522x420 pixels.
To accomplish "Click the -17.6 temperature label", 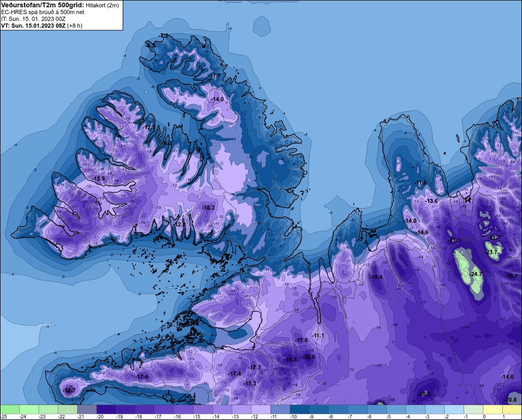I will point(302,340).
